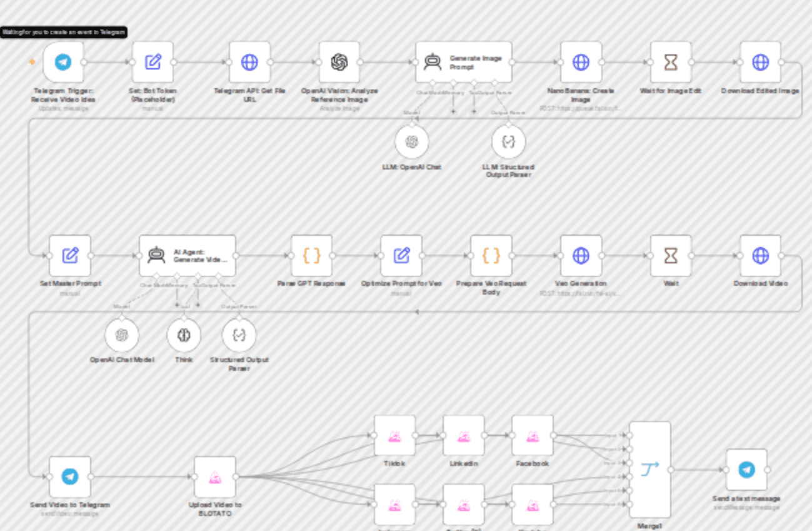Open the OpenAI Vision: Analyze Reference Image node
Screen dimensions: 812x531
[339, 62]
